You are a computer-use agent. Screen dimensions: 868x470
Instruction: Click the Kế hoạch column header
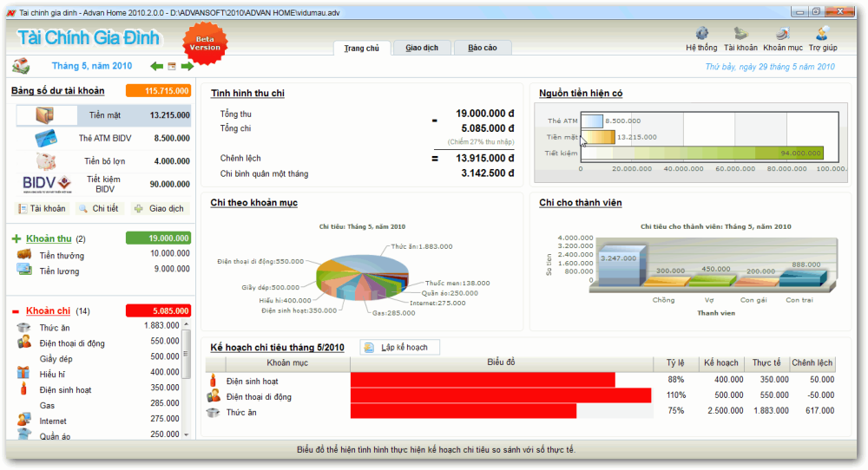click(721, 362)
